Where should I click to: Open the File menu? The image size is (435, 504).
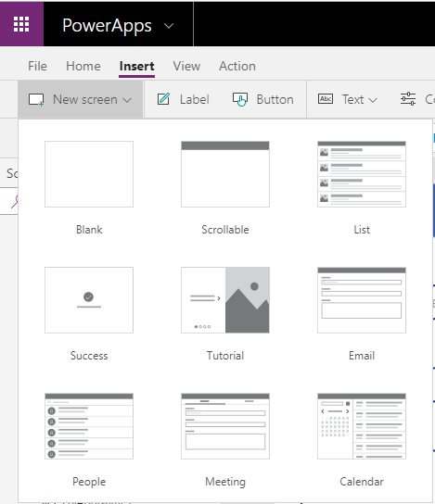[x=37, y=66]
